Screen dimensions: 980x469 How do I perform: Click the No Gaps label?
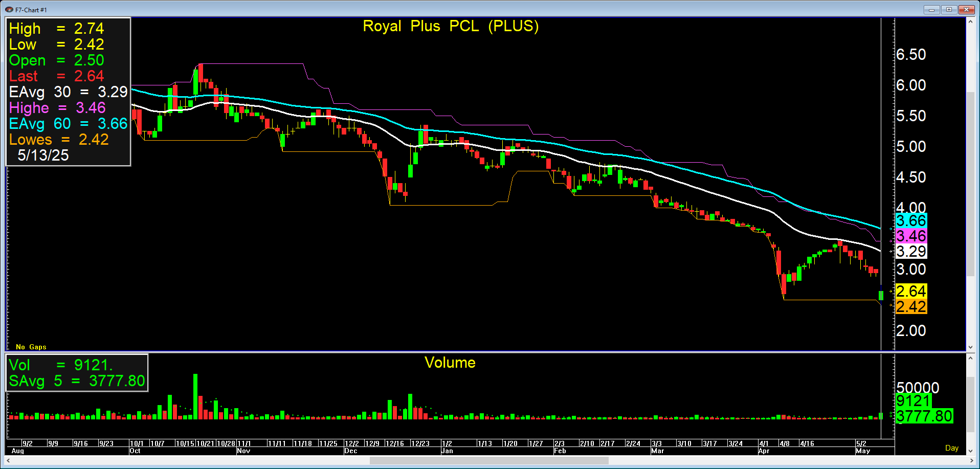(31, 347)
